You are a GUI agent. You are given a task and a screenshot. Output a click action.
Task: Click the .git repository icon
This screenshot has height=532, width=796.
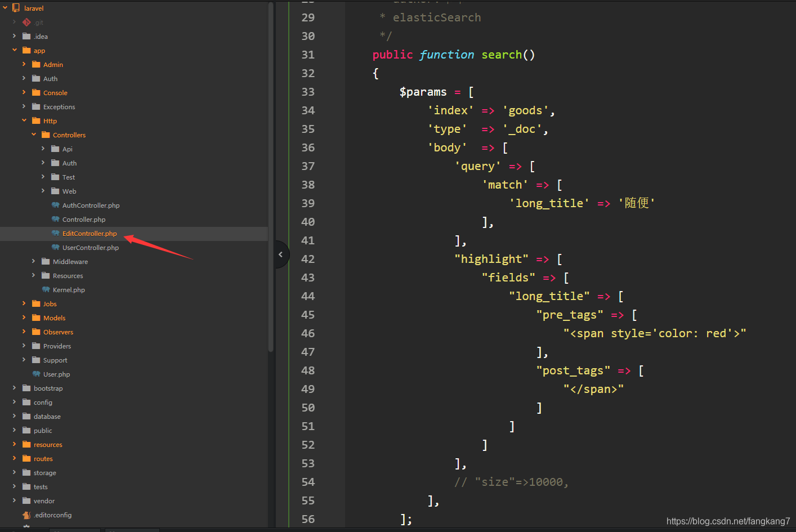pos(26,22)
